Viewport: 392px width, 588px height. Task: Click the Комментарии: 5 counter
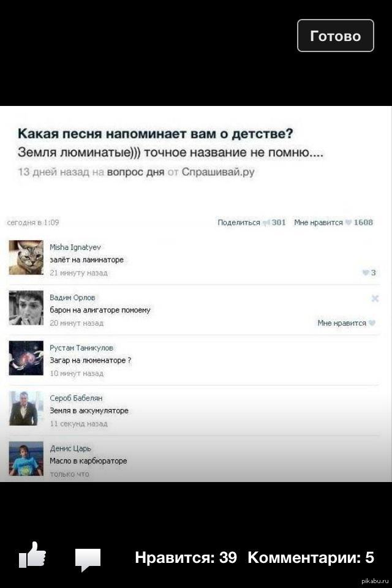[x=311, y=557]
